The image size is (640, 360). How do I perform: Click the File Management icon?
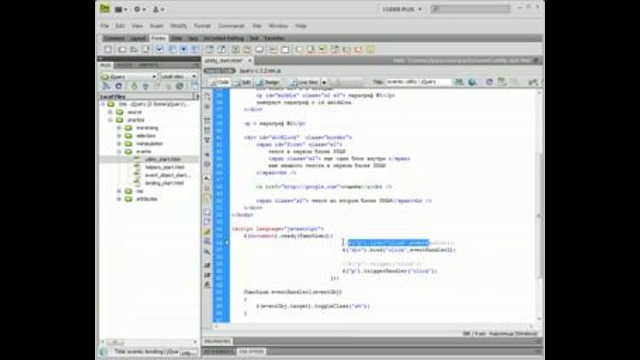point(459,82)
